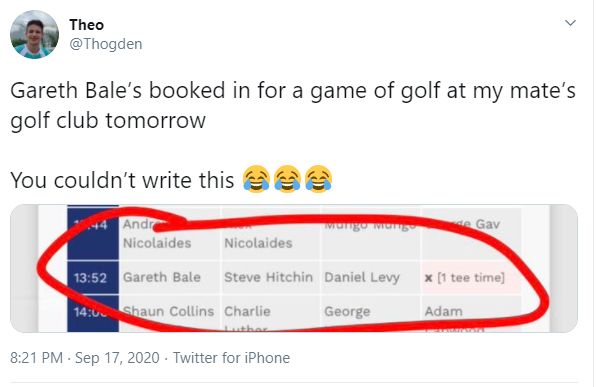The width and height of the screenshot is (596, 387).
Task: Select the 13:52 tee time cell
Action: tap(93, 278)
